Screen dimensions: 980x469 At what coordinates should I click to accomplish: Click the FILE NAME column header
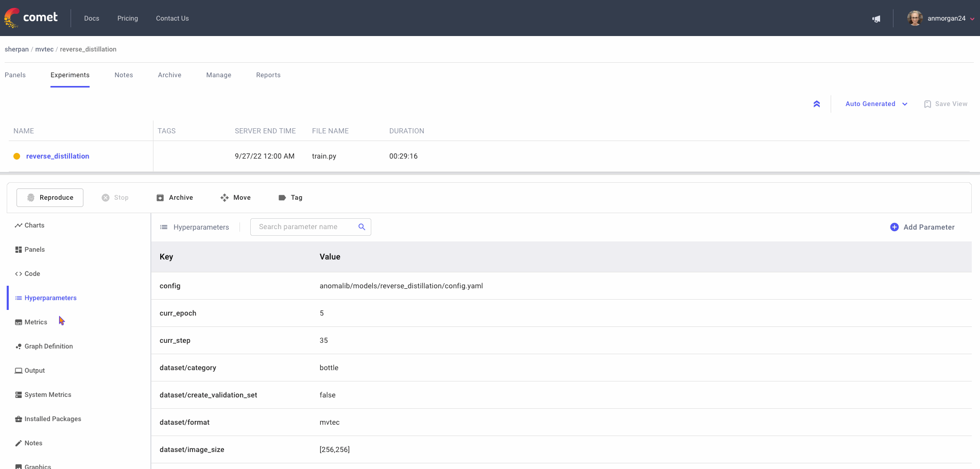(330, 131)
